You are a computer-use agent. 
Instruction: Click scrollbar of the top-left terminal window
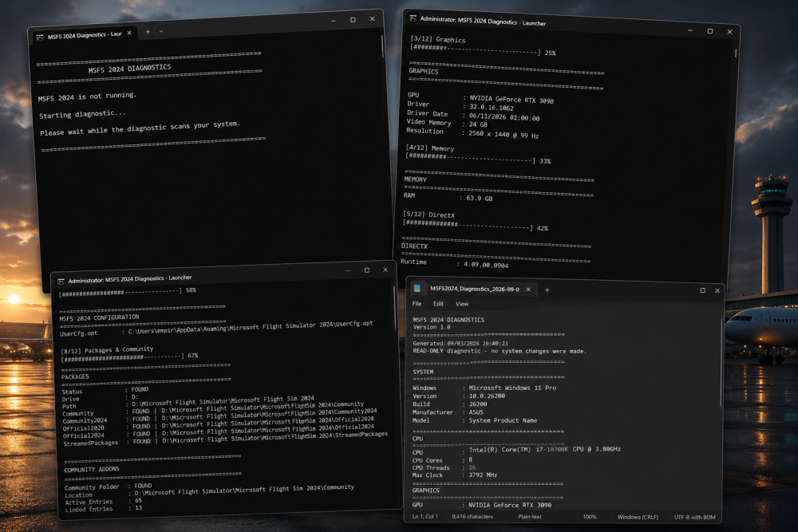click(x=382, y=47)
